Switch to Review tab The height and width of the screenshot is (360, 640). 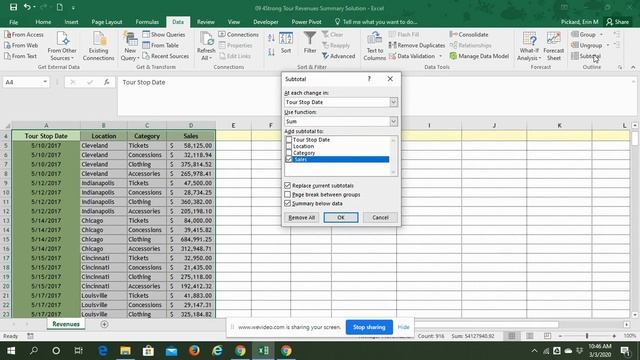pyautogui.click(x=206, y=22)
